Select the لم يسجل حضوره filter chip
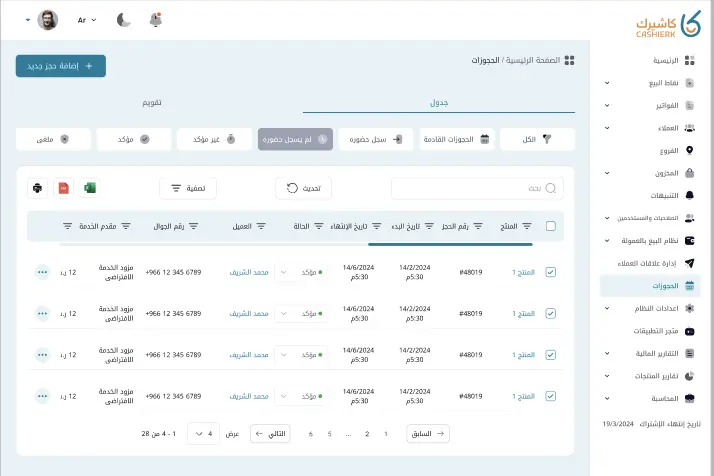Viewport: 714px width, 476px height. pos(295,139)
